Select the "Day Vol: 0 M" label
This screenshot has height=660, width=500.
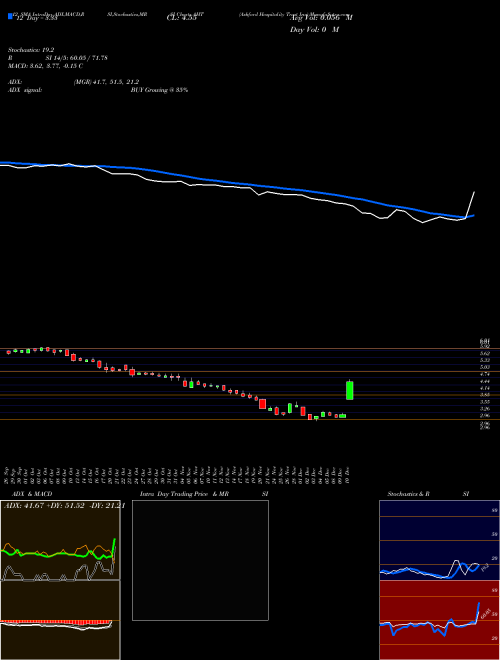pos(314,30)
